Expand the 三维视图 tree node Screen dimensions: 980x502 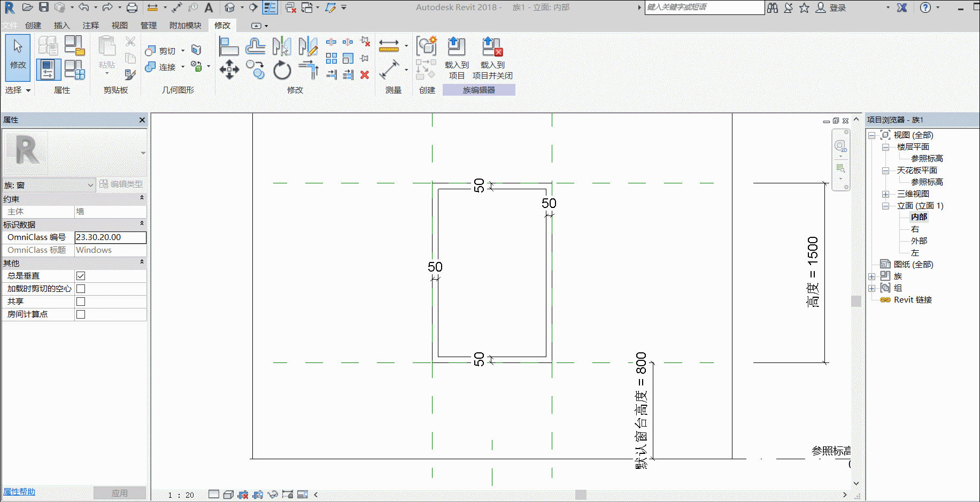[886, 194]
